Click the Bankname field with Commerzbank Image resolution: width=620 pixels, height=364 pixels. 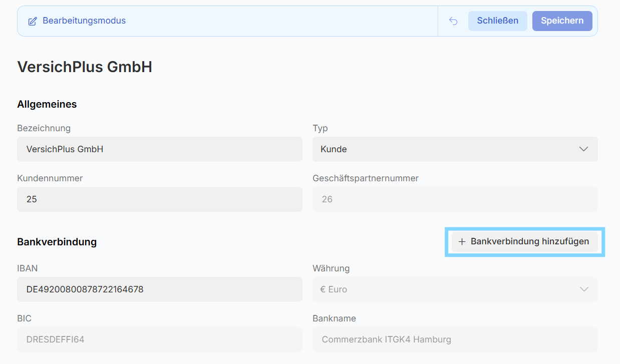click(x=455, y=339)
